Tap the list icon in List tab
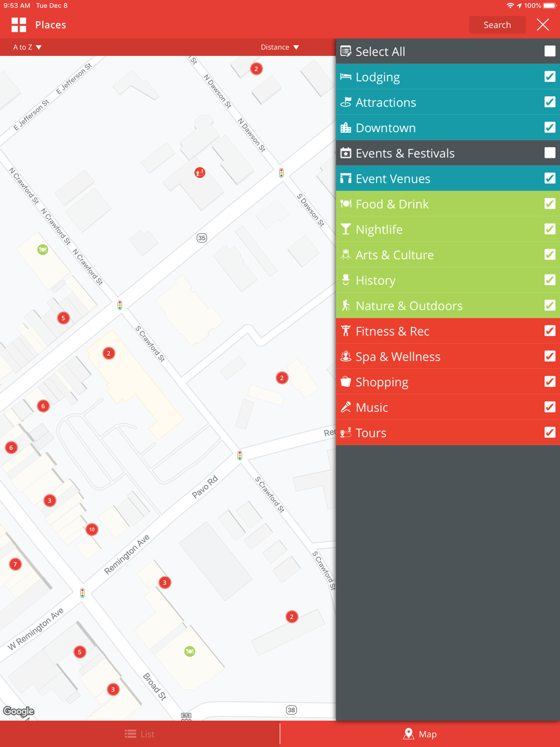 tap(130, 734)
